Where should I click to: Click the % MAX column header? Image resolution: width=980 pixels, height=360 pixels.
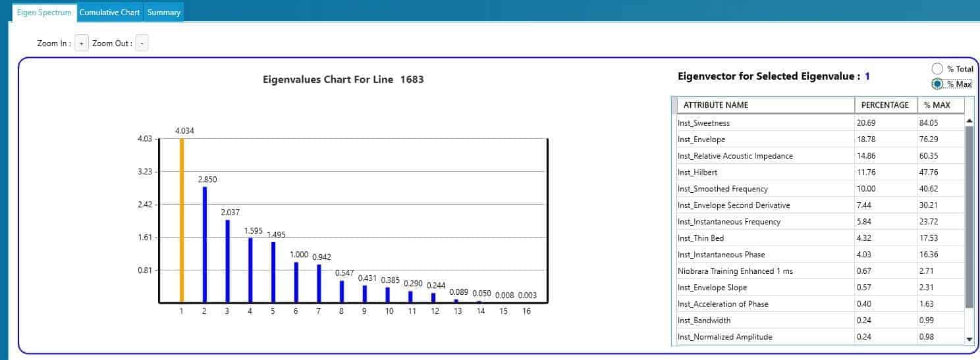(x=940, y=105)
